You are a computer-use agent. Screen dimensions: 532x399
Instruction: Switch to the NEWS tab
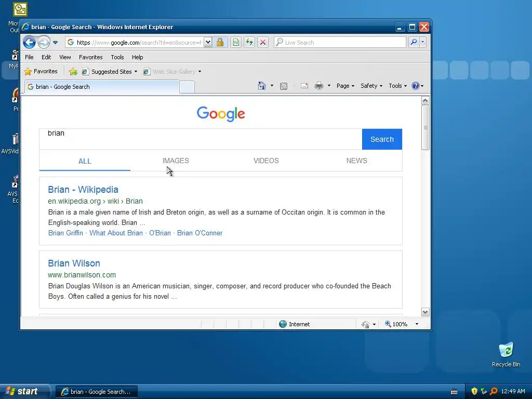(x=356, y=161)
